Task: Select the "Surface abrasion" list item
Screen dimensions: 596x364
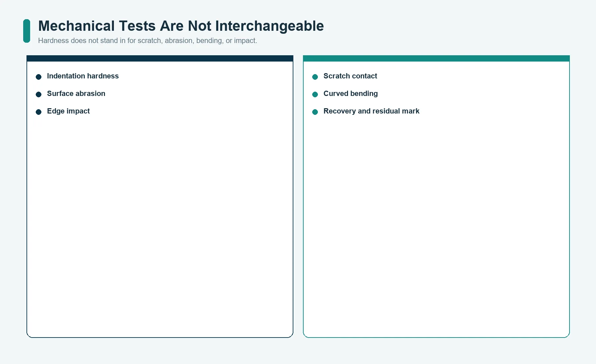Action: (x=76, y=94)
